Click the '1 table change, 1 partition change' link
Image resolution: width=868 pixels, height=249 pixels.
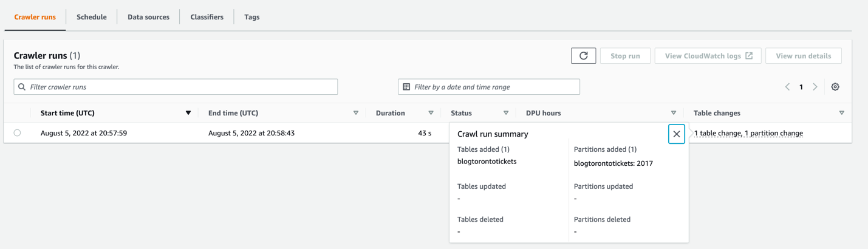(x=748, y=133)
